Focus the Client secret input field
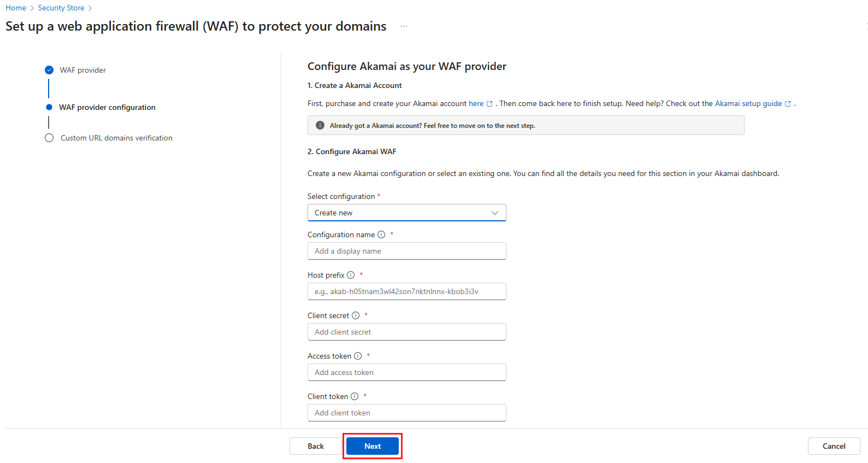Screen dimensions: 868x463 (407, 332)
